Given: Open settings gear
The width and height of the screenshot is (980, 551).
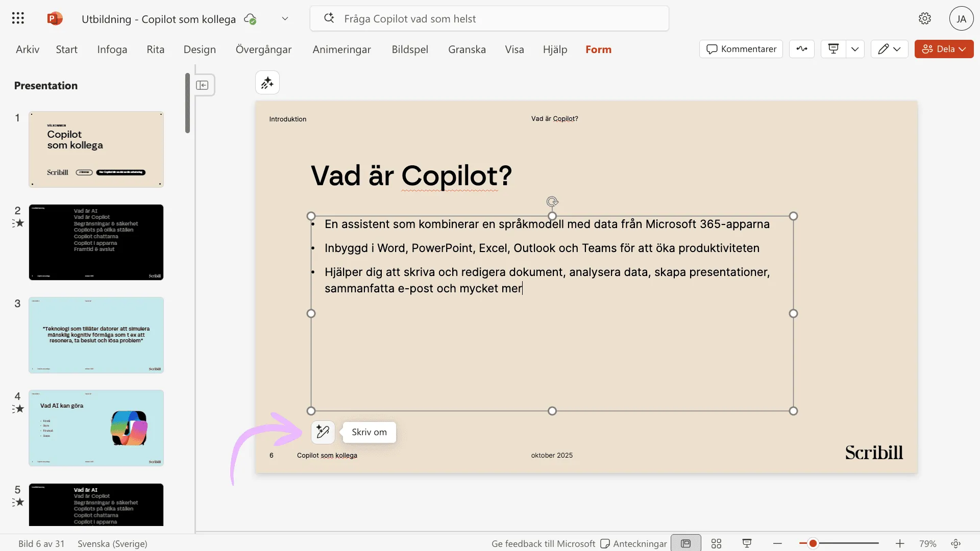Looking at the screenshot, I should click(x=924, y=19).
